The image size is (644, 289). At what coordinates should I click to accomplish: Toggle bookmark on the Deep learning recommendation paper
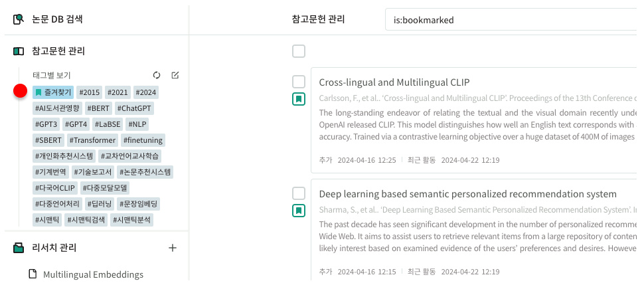[299, 211]
